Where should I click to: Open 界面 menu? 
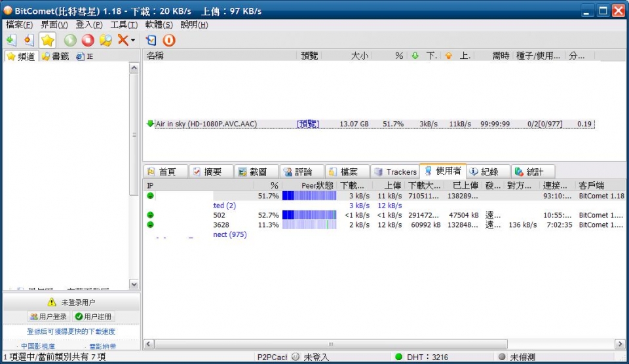pyautogui.click(x=54, y=25)
